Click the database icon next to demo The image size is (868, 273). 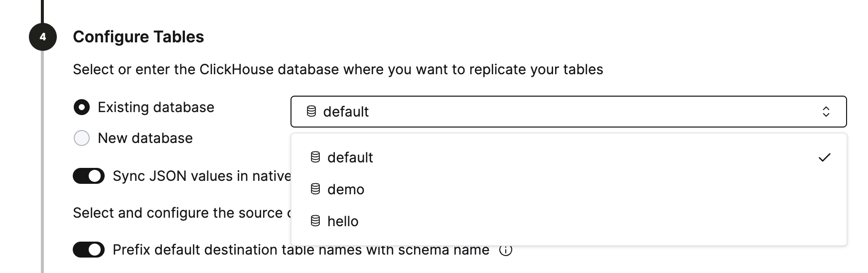tap(315, 189)
